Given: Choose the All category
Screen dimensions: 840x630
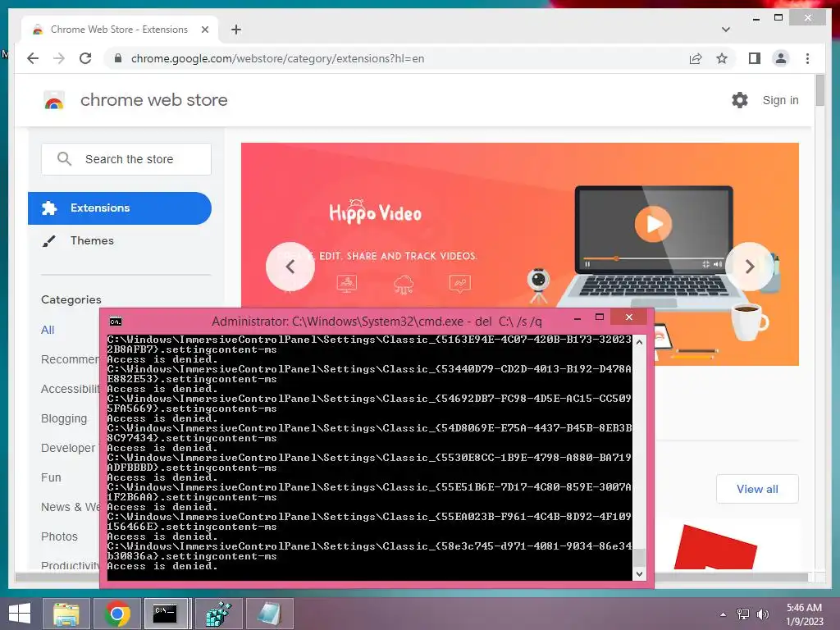Looking at the screenshot, I should pos(48,330).
